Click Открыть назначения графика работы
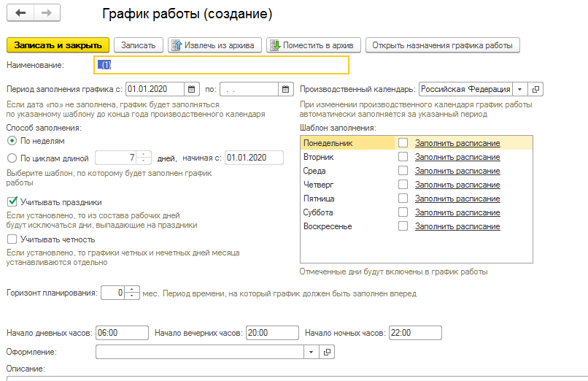 click(x=442, y=45)
